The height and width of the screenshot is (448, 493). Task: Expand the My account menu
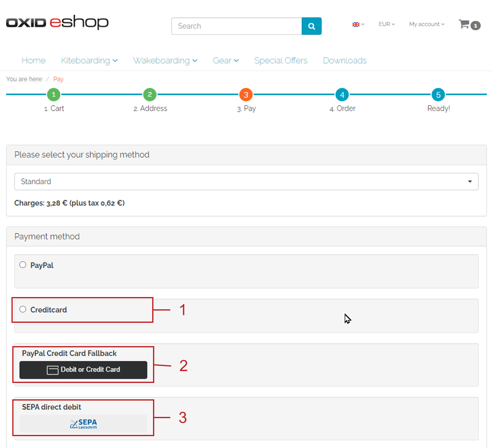tap(426, 25)
